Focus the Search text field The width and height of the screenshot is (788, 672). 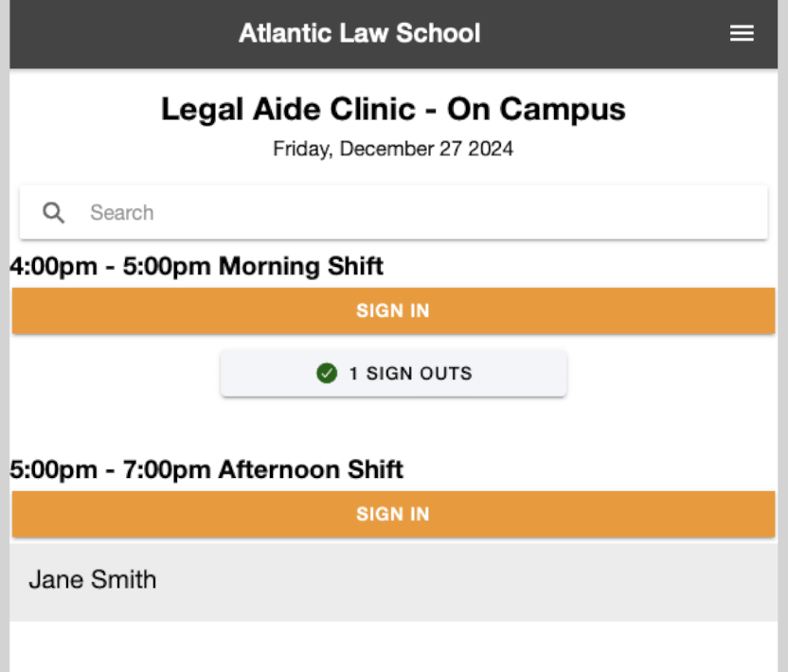[x=417, y=213]
